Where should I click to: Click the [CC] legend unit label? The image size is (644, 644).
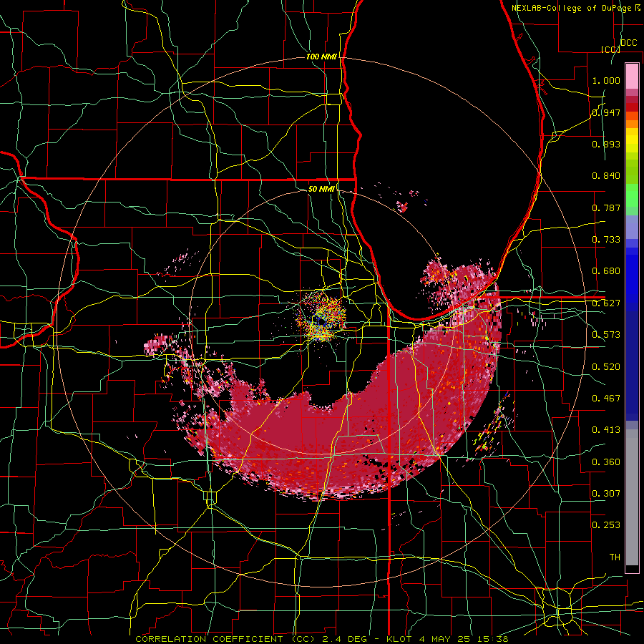(x=610, y=49)
